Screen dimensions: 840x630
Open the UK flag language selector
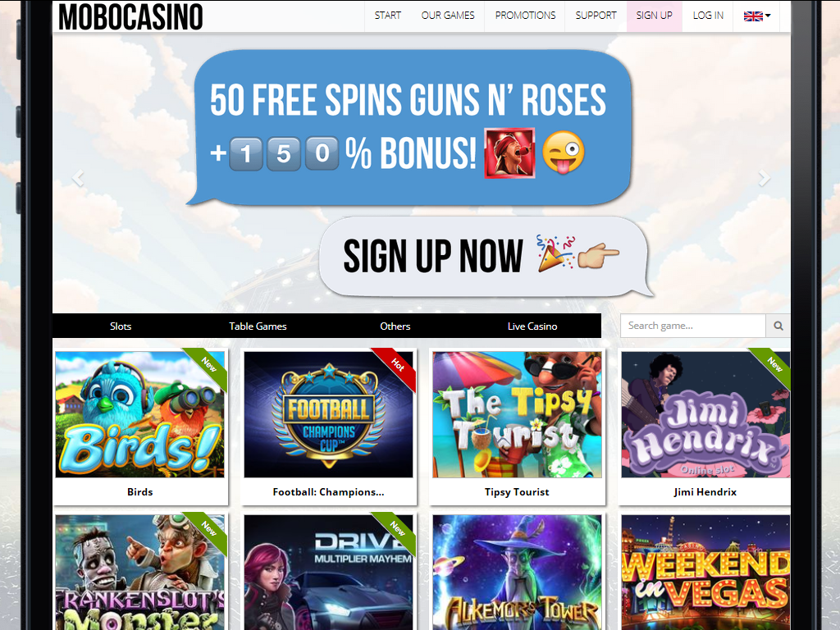coord(757,16)
